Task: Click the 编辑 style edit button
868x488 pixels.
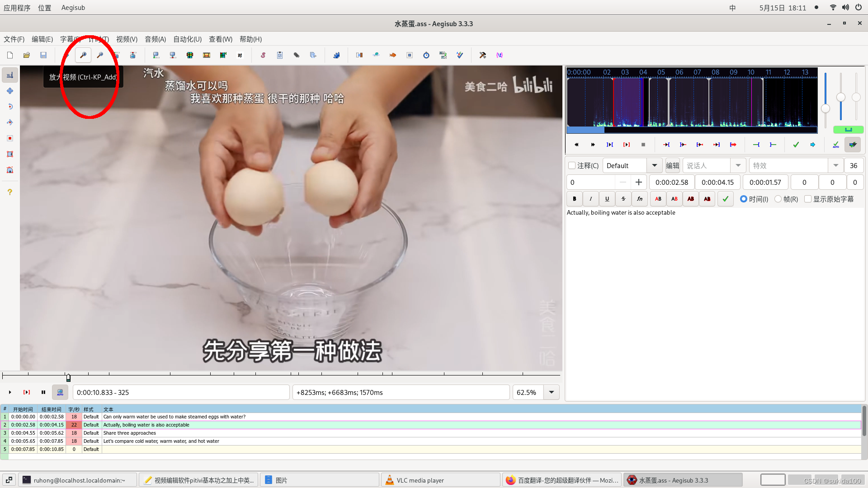Action: pos(672,166)
